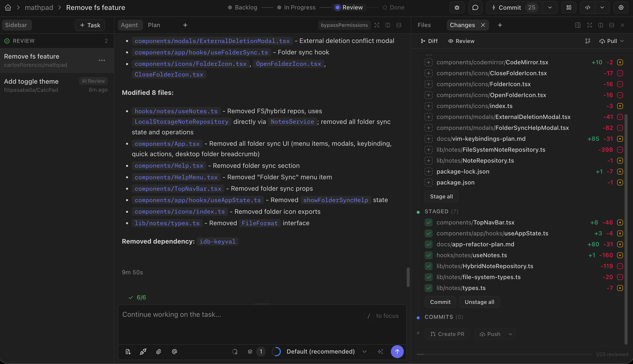Click Unstage all button
The width and height of the screenshot is (633, 364).
(479, 302)
